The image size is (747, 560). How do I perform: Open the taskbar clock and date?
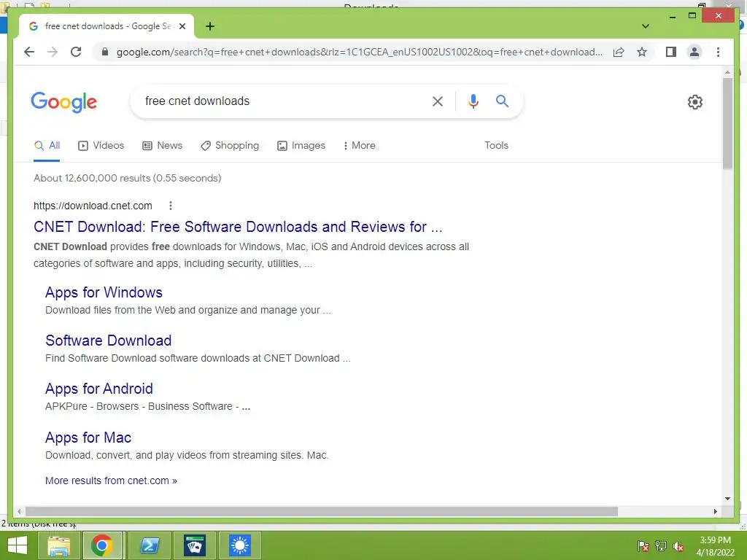[715, 546]
